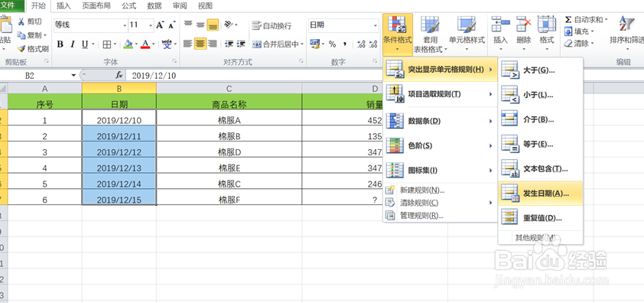The image size is (644, 303).
Task: Align text to middle vertically
Action: tap(200, 25)
